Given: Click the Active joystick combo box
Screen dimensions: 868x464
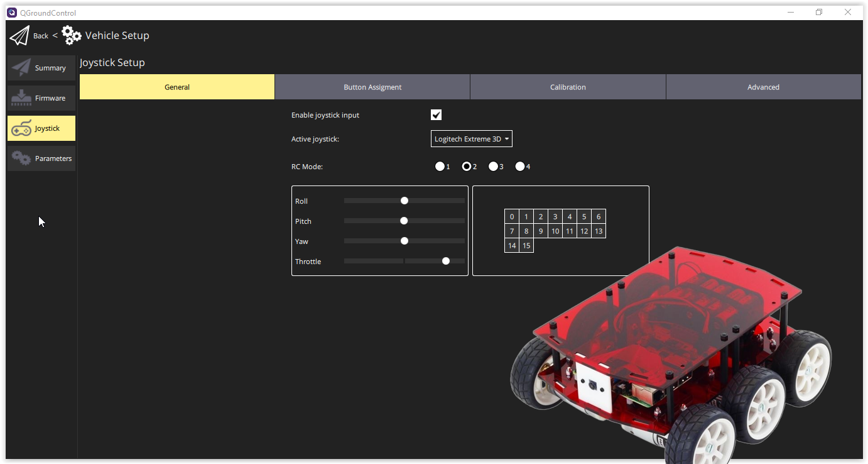Looking at the screenshot, I should (471, 138).
